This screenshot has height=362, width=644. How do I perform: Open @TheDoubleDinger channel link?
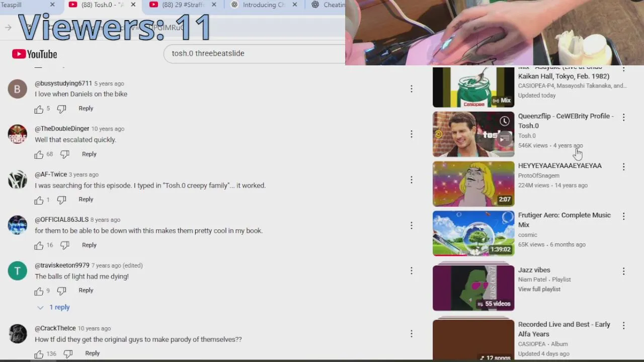click(x=62, y=129)
